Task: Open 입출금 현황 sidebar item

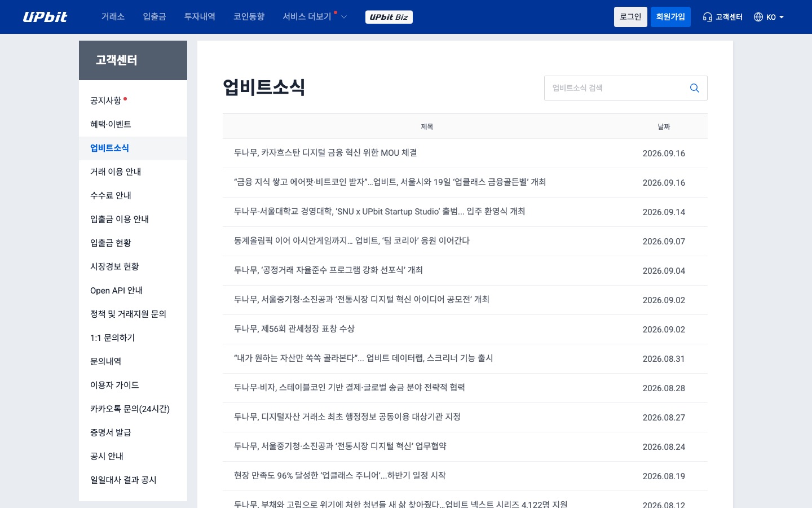Action: (x=133, y=243)
